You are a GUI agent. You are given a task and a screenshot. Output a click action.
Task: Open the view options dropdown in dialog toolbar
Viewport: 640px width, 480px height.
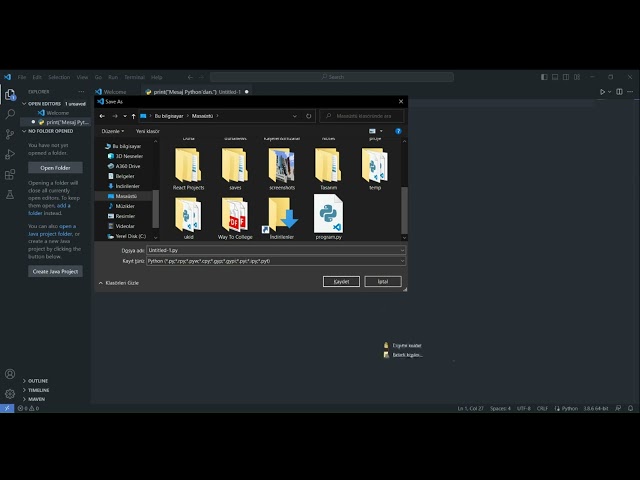381,131
